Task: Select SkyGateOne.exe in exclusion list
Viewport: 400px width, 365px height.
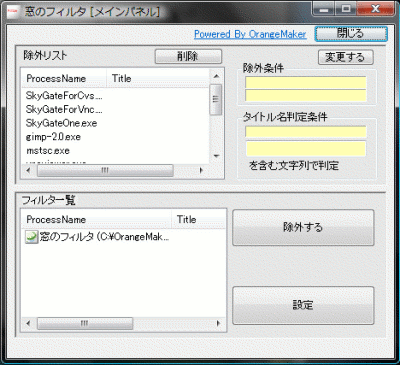Action: point(61,123)
